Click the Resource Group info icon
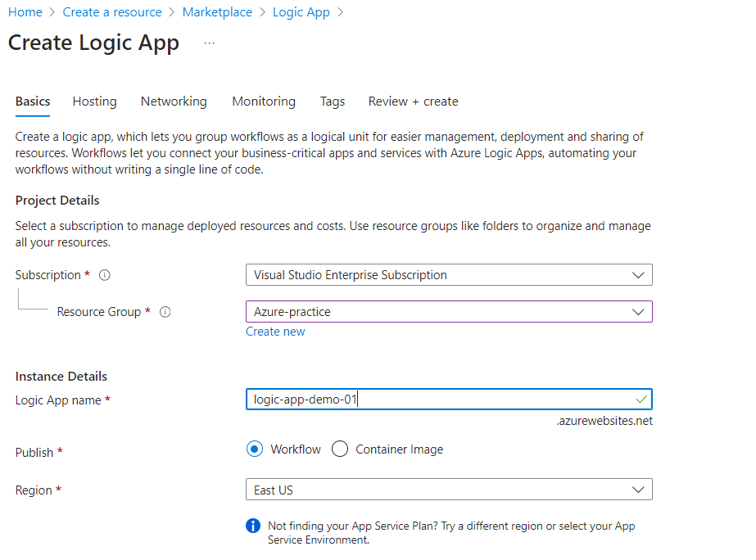The image size is (756, 560). (165, 312)
